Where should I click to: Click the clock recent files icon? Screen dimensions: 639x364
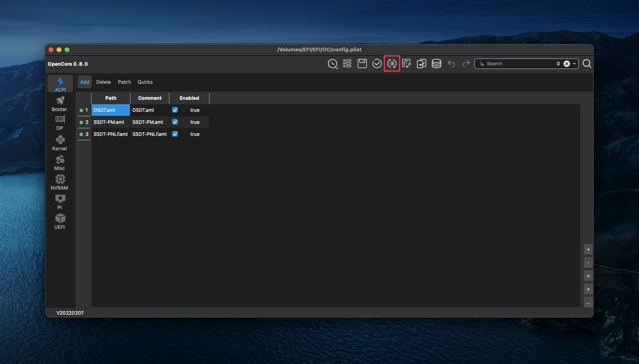[332, 64]
